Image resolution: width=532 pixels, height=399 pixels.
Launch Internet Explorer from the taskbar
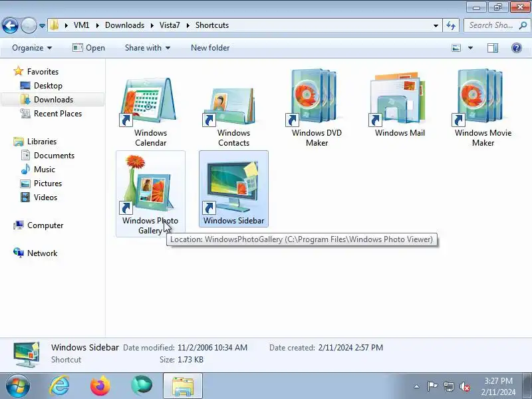[59, 386]
